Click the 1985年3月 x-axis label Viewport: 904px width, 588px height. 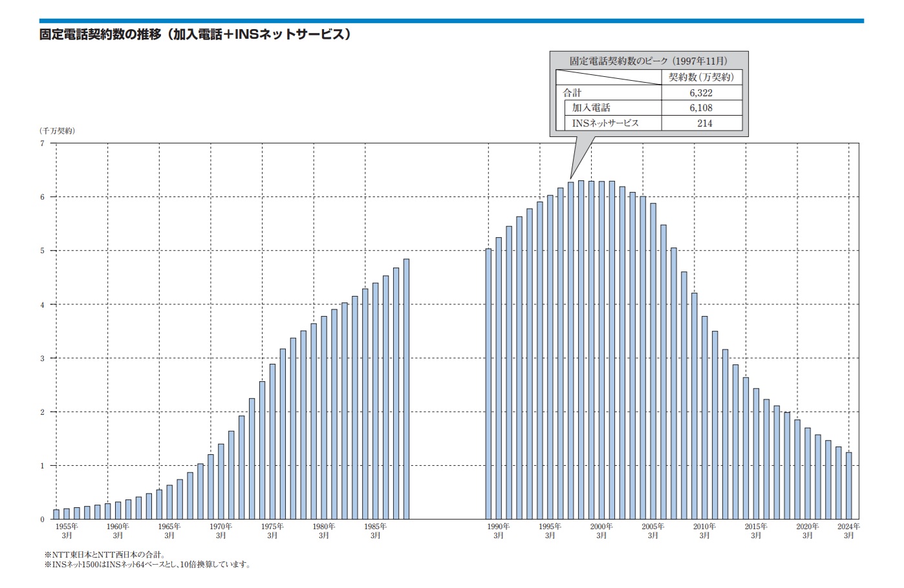pyautogui.click(x=375, y=530)
